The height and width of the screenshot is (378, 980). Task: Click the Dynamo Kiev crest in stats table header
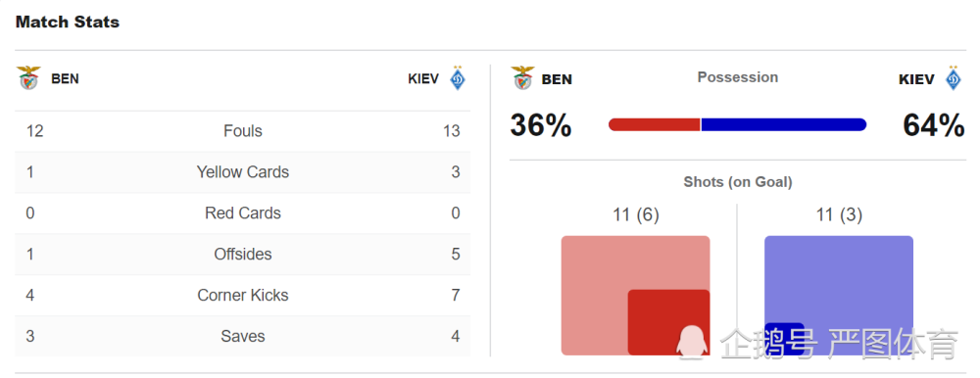pyautogui.click(x=458, y=78)
